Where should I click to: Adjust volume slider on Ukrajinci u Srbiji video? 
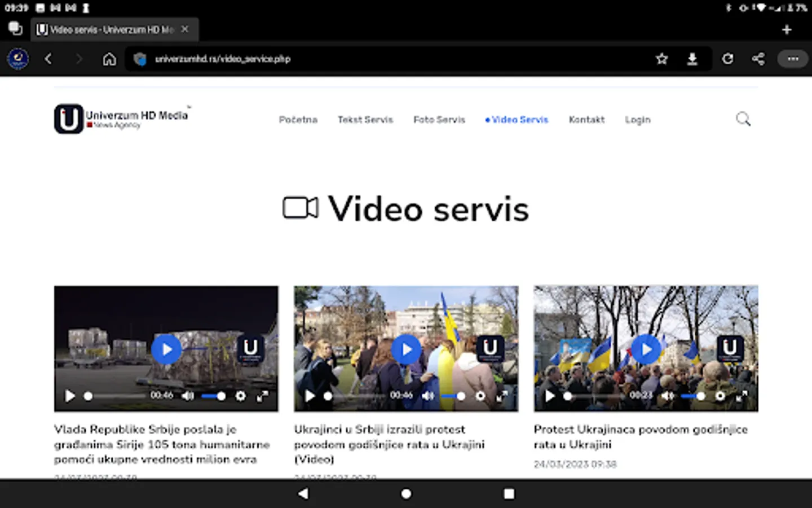(453, 396)
